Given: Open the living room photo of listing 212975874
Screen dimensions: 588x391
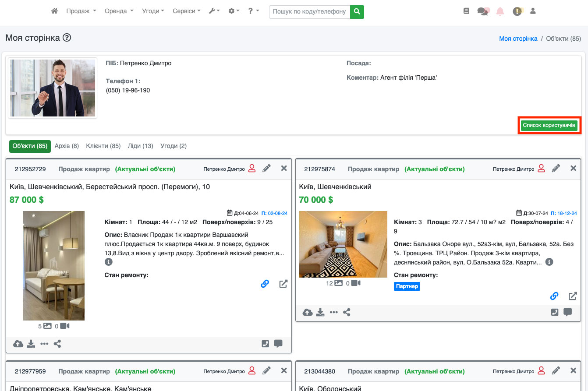Looking at the screenshot, I should tap(343, 244).
